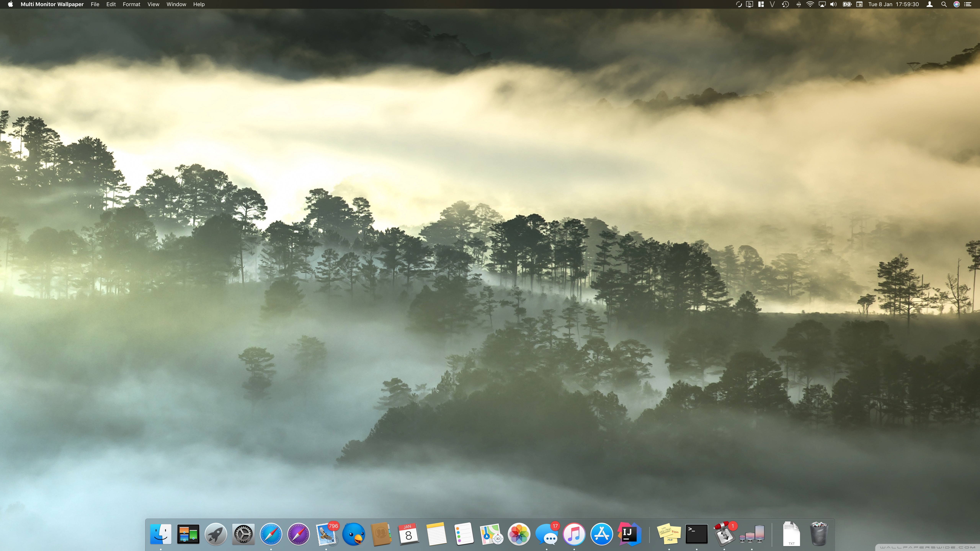Open battery status menu
This screenshot has width=980, height=551.
[x=847, y=4]
